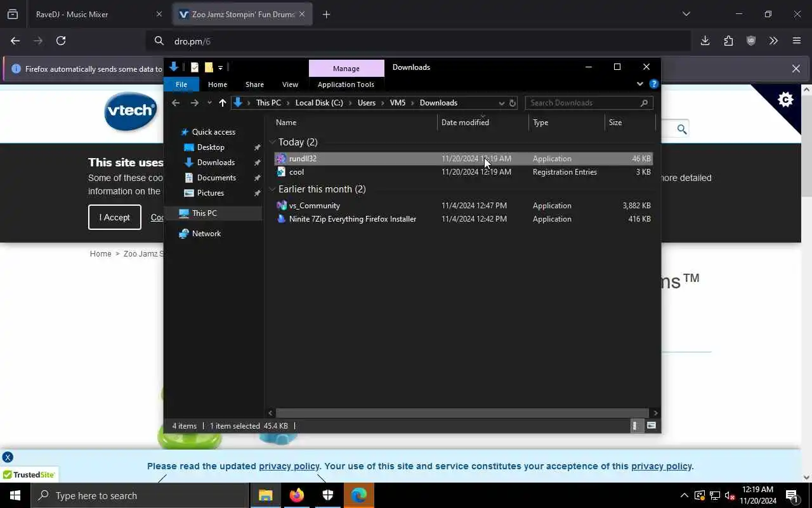The width and height of the screenshot is (812, 508).
Task: Open Customize Quick Access Toolbar dropdown
Action: [220, 67]
